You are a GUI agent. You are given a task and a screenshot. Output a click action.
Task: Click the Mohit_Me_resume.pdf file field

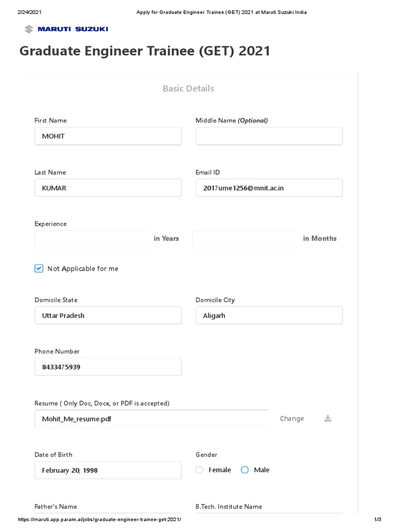(x=152, y=419)
